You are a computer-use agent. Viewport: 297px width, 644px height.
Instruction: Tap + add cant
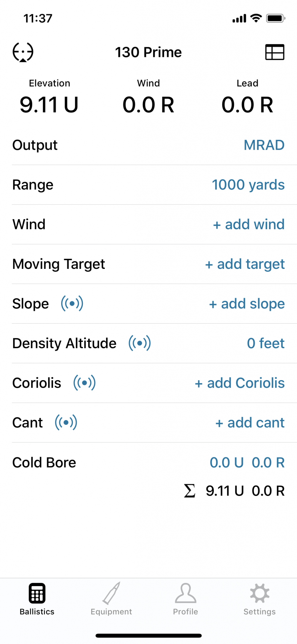(x=250, y=423)
